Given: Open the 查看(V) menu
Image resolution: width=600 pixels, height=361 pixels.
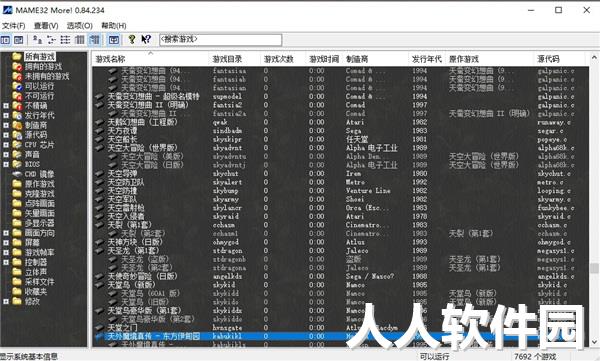Looking at the screenshot, I should click(x=46, y=26).
